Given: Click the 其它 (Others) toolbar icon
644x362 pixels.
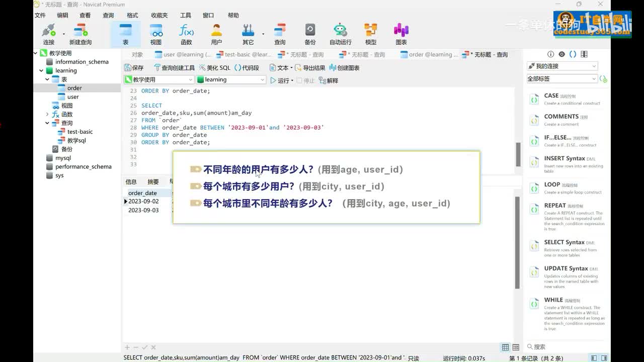Looking at the screenshot, I should [248, 34].
